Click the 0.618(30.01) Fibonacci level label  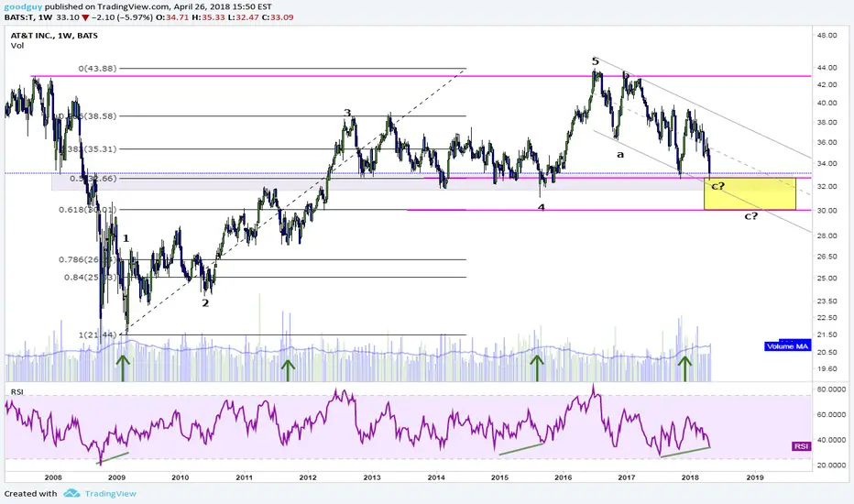pos(88,209)
